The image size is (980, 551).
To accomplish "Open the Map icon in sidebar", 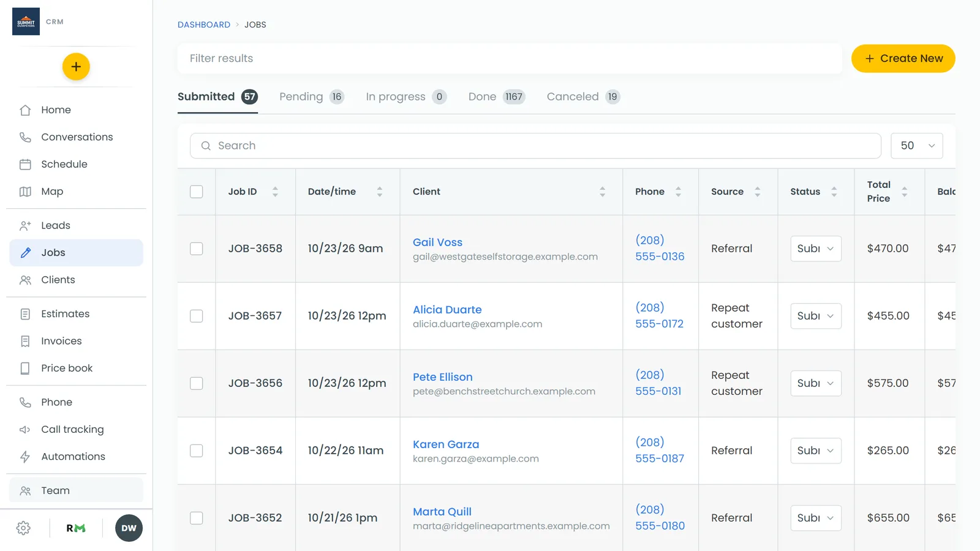I will point(25,192).
